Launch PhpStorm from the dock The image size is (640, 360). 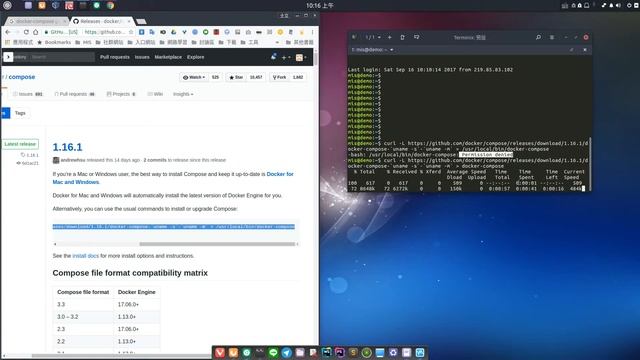tap(340, 353)
